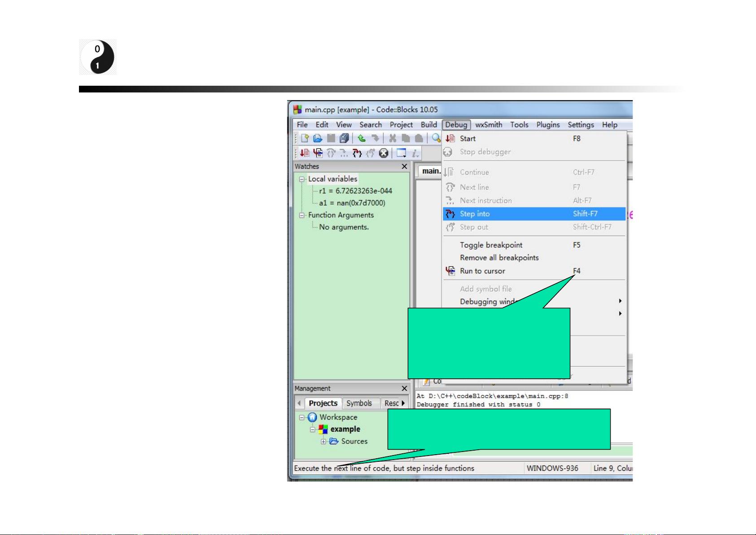Image resolution: width=756 pixels, height=535 pixels.
Task: Click the Open file folder icon
Action: [x=318, y=138]
